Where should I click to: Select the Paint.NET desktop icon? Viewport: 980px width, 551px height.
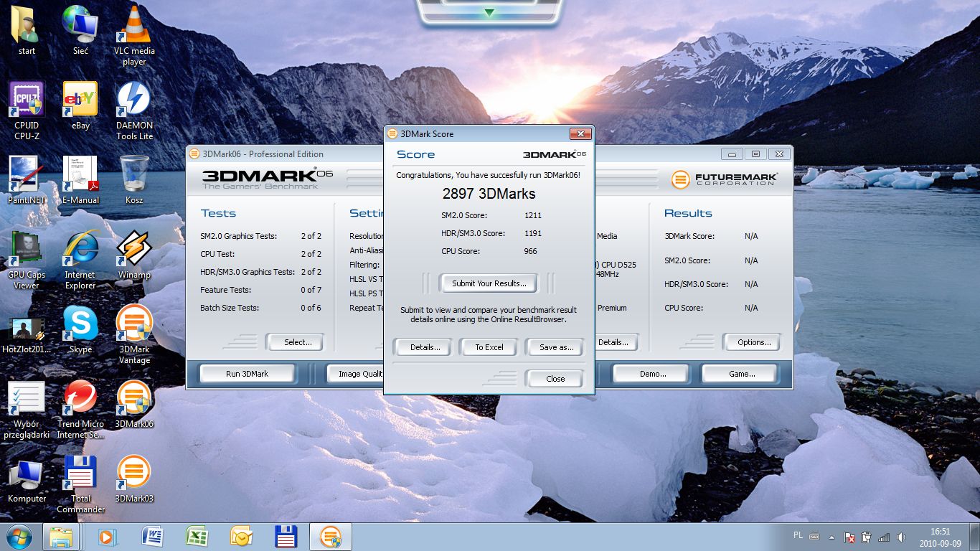click(x=27, y=180)
